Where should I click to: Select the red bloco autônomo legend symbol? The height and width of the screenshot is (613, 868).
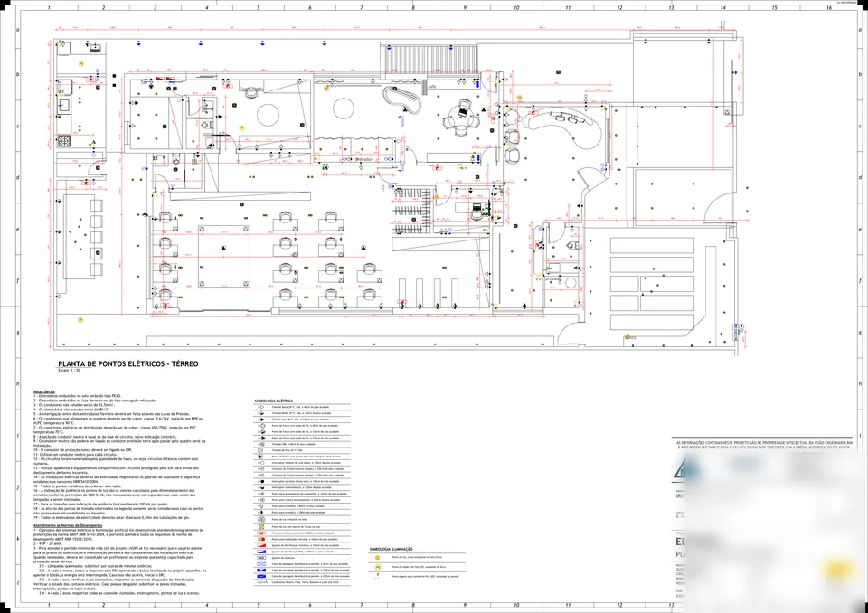coord(260,533)
